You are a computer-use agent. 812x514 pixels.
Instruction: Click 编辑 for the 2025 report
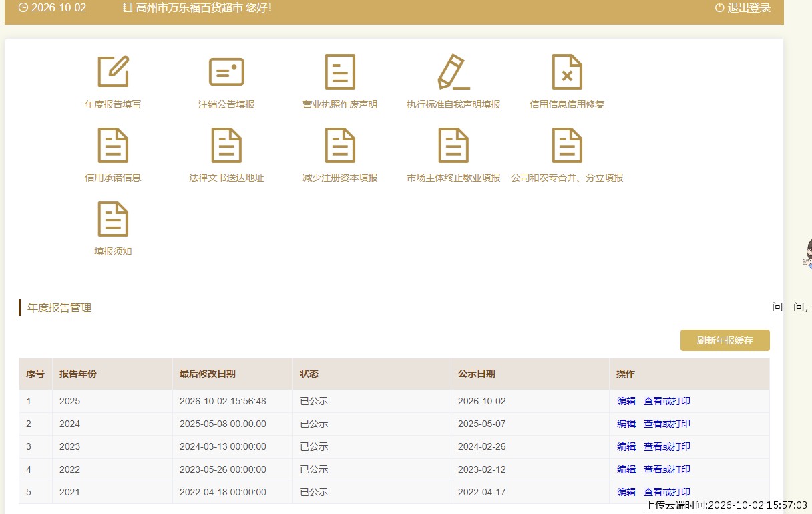(626, 401)
